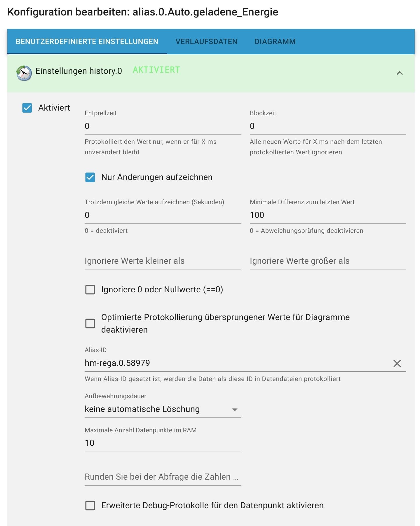The height and width of the screenshot is (526, 420).
Task: Uncheck the Aktiviert checkbox
Action: [27, 108]
